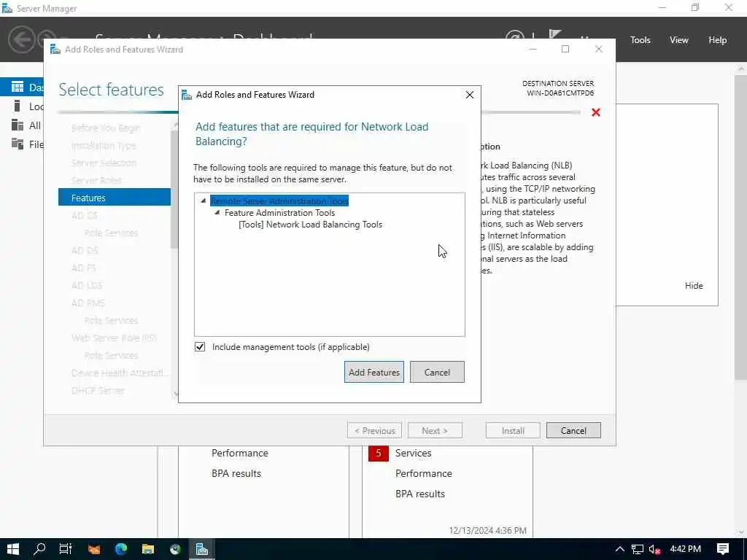
Task: Open Performance link under Services
Action: 424,473
